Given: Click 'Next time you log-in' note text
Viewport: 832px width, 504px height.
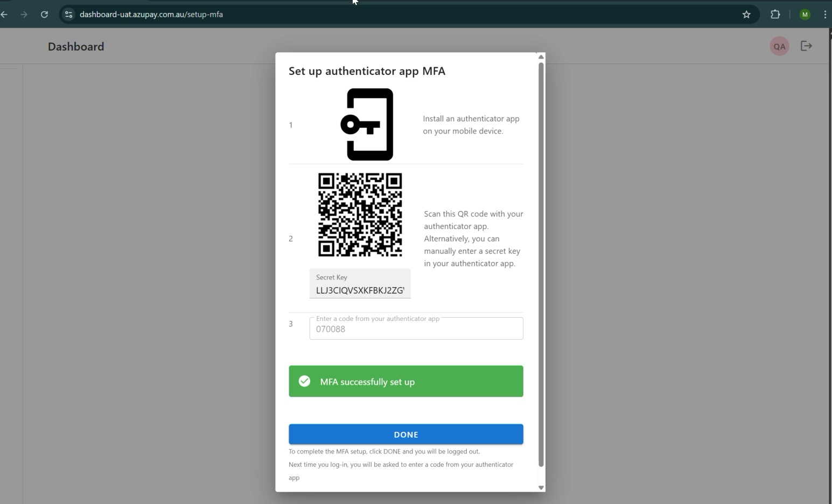Looking at the screenshot, I should [x=401, y=471].
